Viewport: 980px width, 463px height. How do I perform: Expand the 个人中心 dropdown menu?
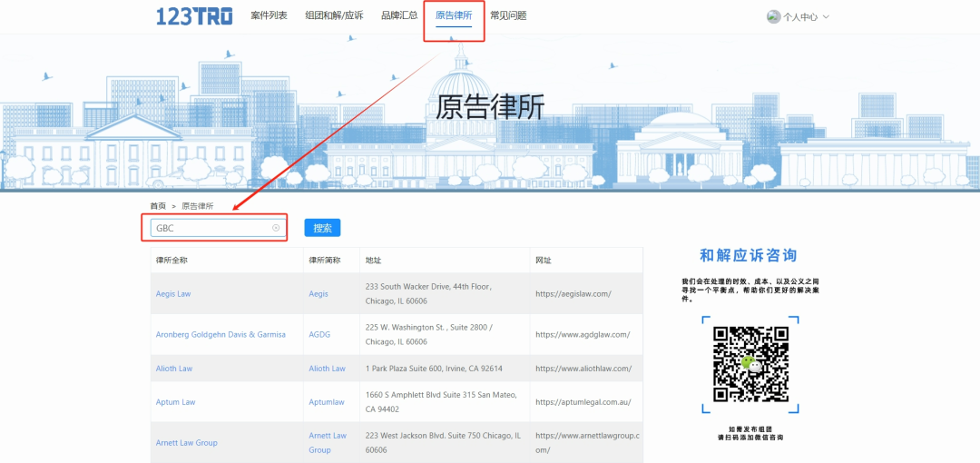826,17
